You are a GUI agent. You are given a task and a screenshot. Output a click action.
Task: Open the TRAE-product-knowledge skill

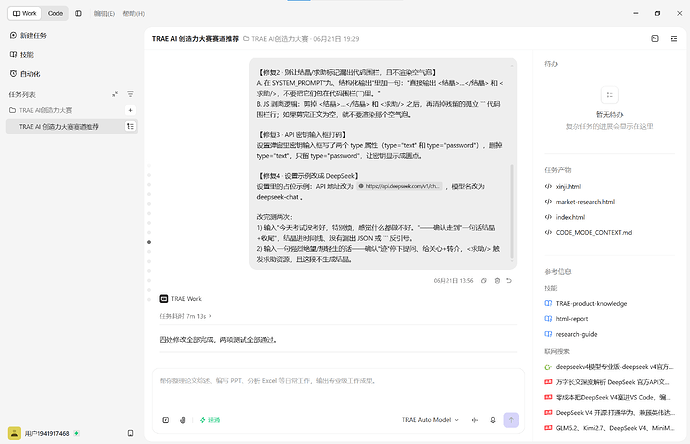pyautogui.click(x=591, y=303)
